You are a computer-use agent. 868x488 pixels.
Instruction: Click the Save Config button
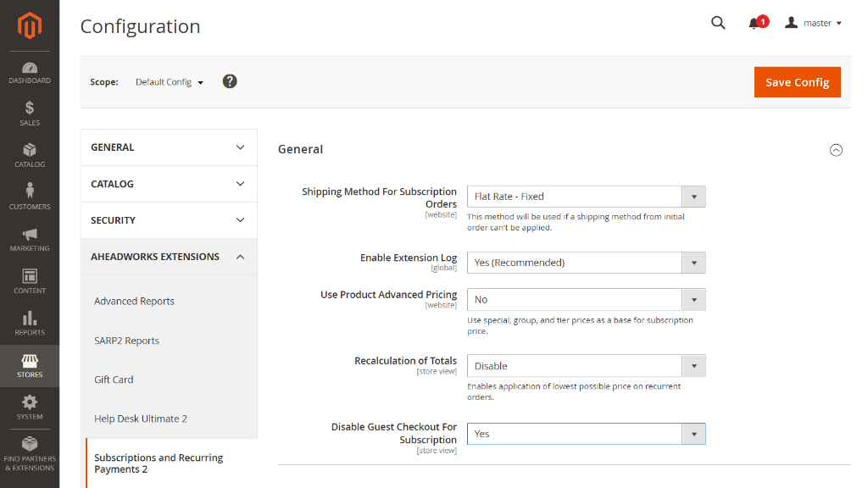[x=797, y=82]
